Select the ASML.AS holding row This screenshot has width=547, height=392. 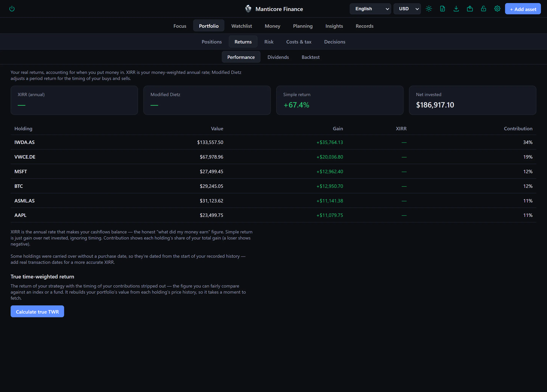(273, 201)
